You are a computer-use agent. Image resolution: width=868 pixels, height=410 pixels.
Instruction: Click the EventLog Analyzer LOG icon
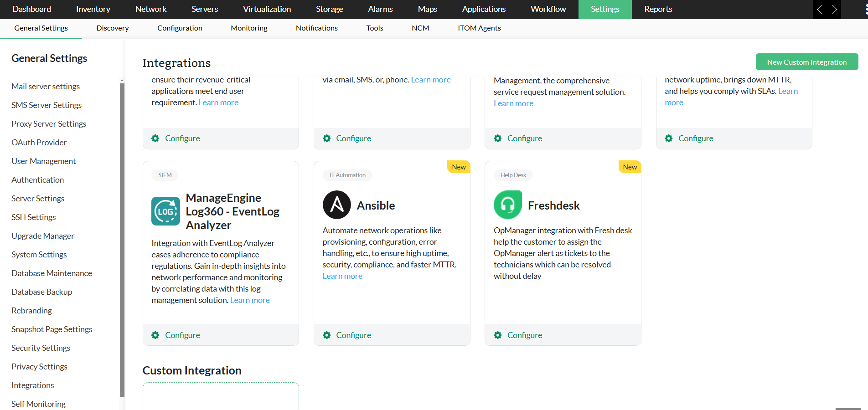pyautogui.click(x=165, y=211)
